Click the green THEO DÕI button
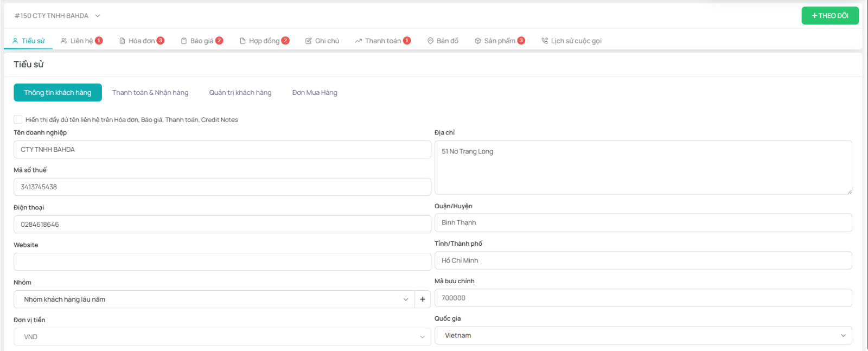The height and width of the screenshot is (351, 868). click(829, 16)
